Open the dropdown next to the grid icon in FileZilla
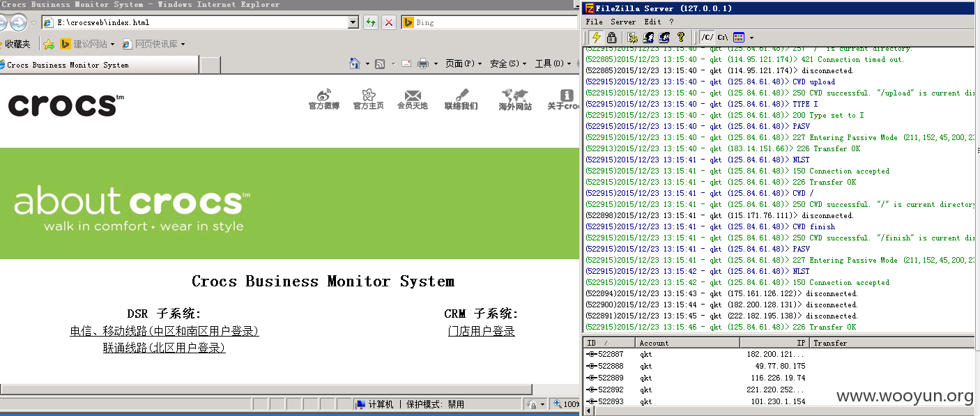Screen dimensions: 980x416 751,38
